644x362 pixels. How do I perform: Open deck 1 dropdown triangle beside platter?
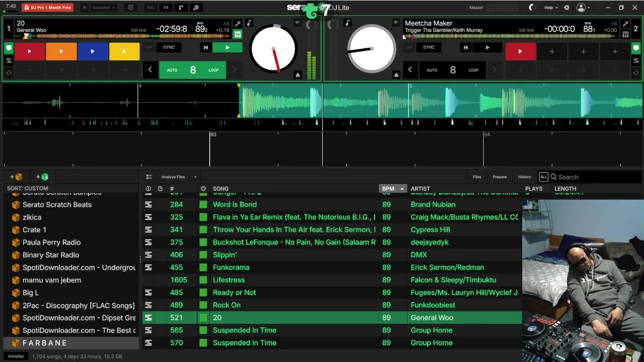(x=297, y=23)
